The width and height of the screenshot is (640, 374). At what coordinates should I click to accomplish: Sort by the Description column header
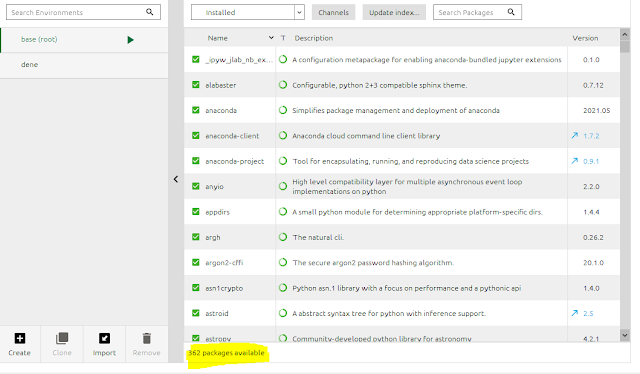pyautogui.click(x=313, y=38)
